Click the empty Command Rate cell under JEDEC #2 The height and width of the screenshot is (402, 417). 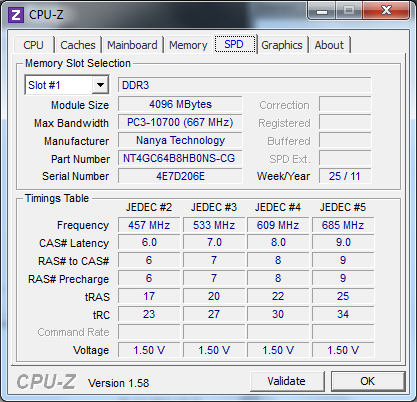tap(149, 332)
